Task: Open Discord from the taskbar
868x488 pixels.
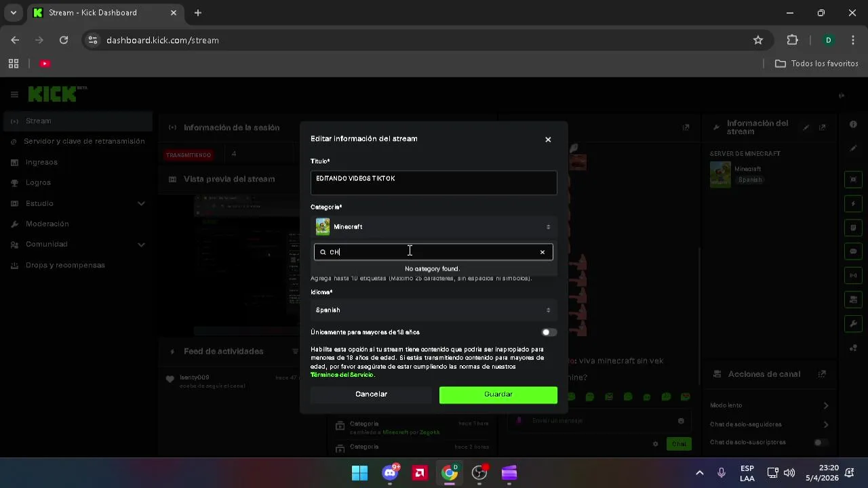Action: (x=390, y=472)
